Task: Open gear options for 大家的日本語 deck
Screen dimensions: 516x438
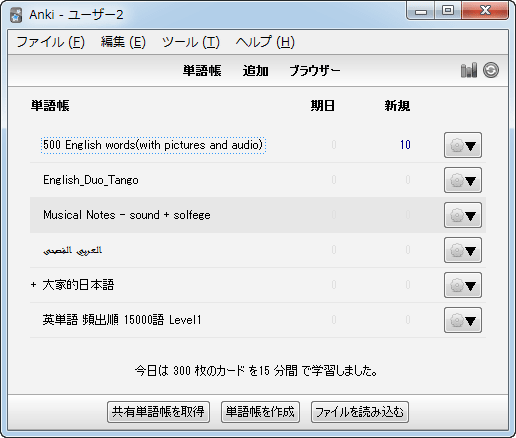Action: point(463,285)
